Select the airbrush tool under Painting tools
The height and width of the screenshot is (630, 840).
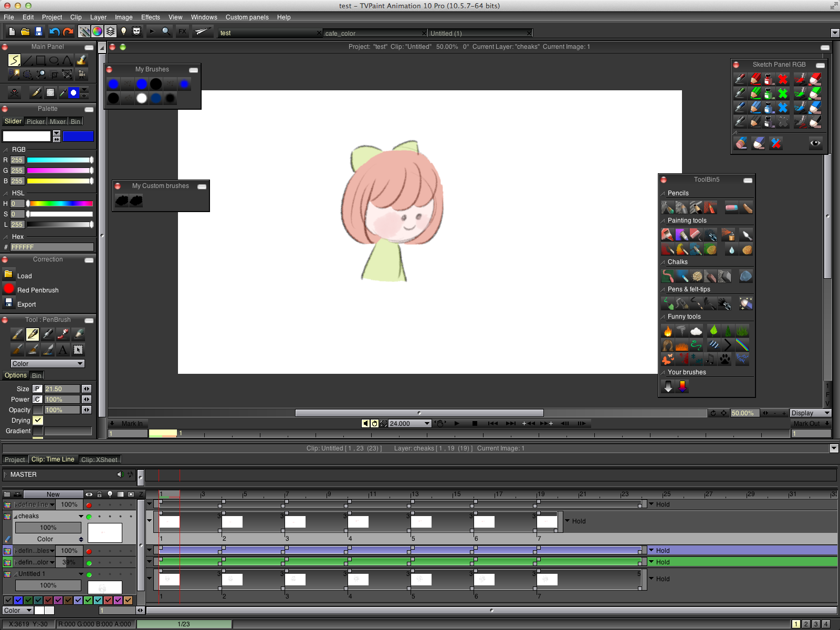pos(728,234)
